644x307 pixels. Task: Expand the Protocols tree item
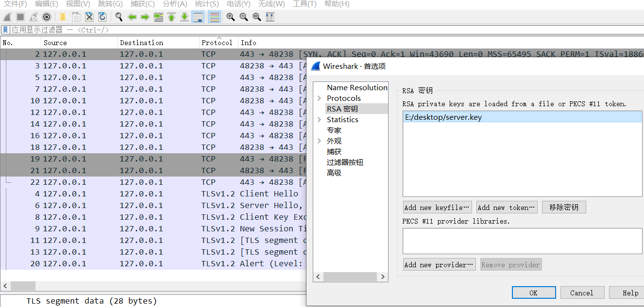319,97
